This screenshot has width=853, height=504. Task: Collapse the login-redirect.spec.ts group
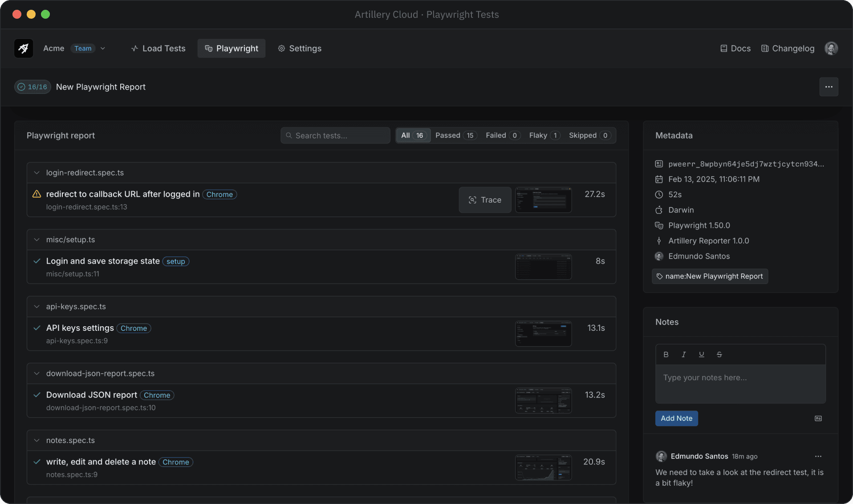[37, 173]
